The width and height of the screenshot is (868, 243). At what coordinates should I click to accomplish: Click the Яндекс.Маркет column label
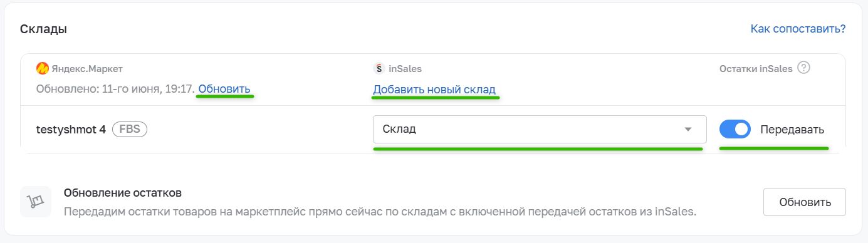coord(87,68)
